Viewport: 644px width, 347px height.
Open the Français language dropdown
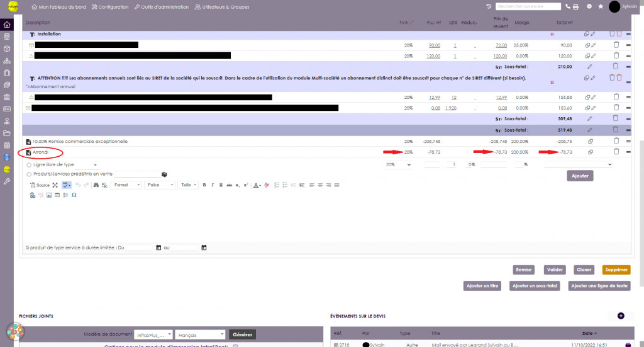(x=200, y=334)
